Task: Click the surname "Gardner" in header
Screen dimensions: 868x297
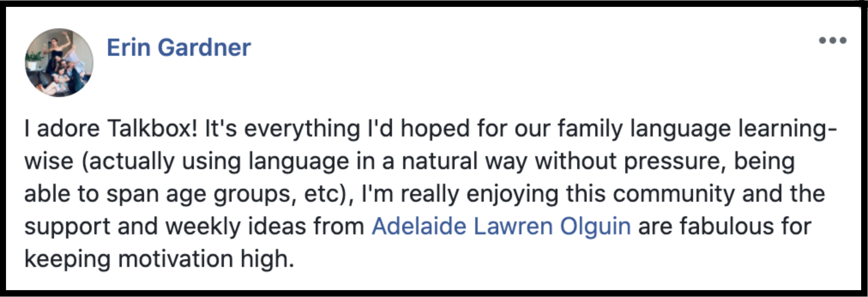Action: click(x=204, y=47)
